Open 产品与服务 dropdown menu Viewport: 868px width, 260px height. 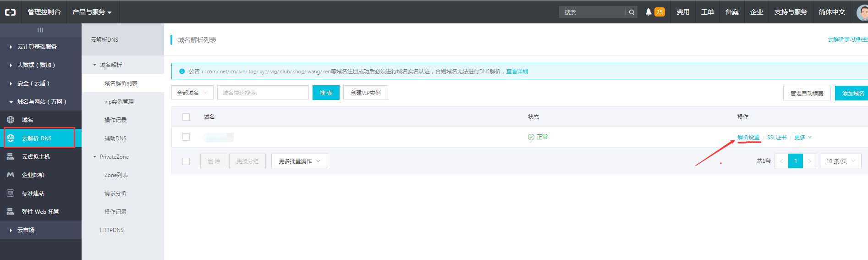click(x=92, y=12)
